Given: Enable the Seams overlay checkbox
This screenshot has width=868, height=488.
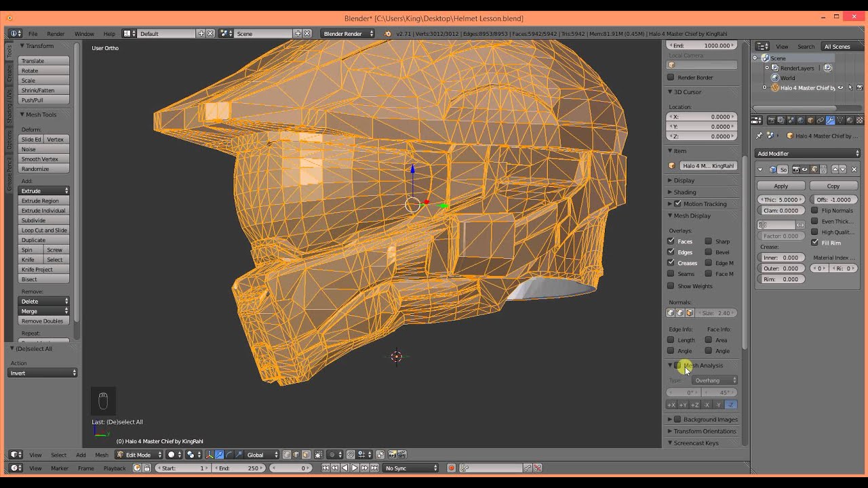Looking at the screenshot, I should tap(671, 274).
